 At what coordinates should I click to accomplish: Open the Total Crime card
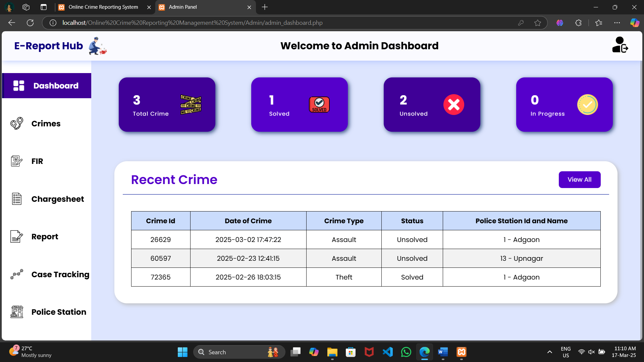point(167,105)
